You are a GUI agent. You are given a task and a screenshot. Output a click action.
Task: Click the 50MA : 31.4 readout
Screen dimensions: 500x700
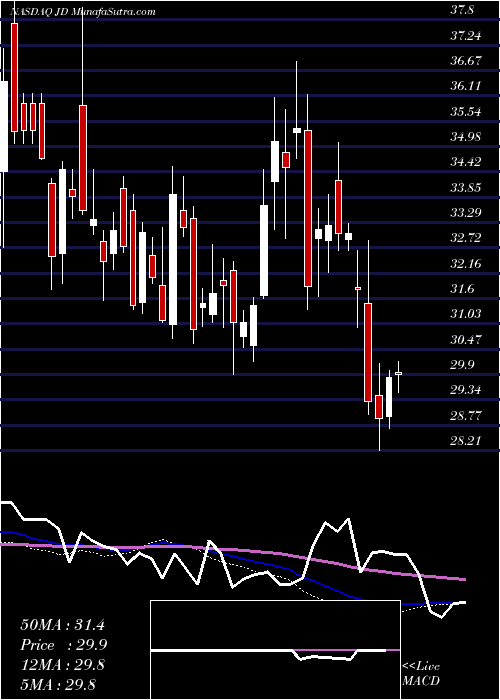point(62,625)
